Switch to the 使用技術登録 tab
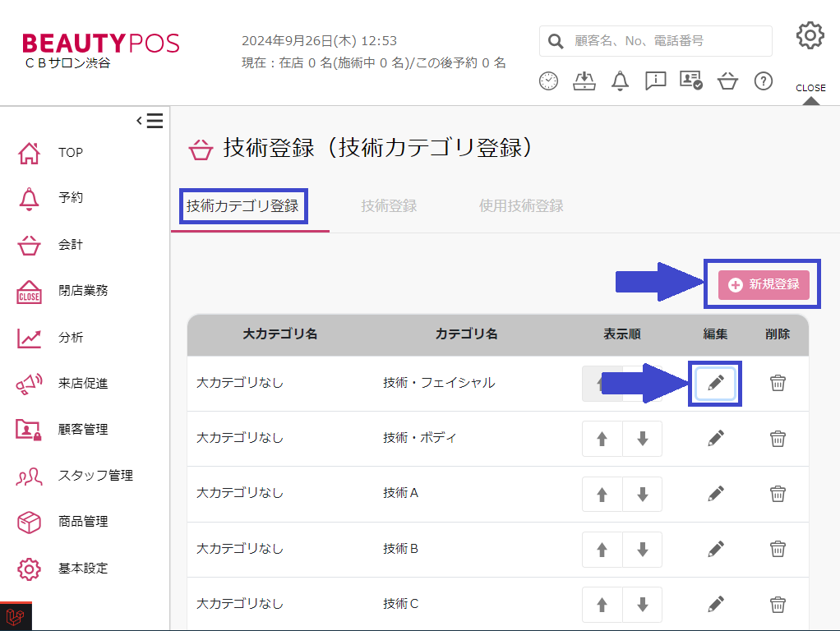Screen dimensions: 840x631 tap(521, 206)
